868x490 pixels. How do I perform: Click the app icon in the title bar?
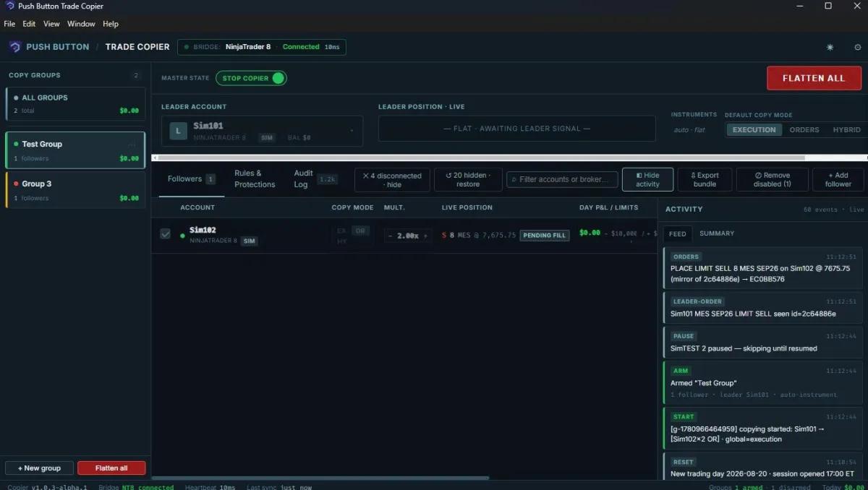pos(9,6)
